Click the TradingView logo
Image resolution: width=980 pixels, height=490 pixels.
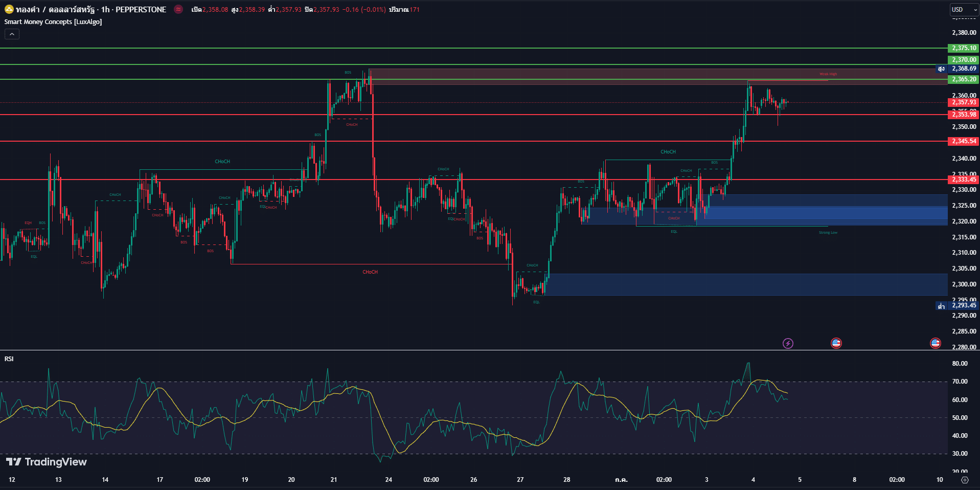47,462
